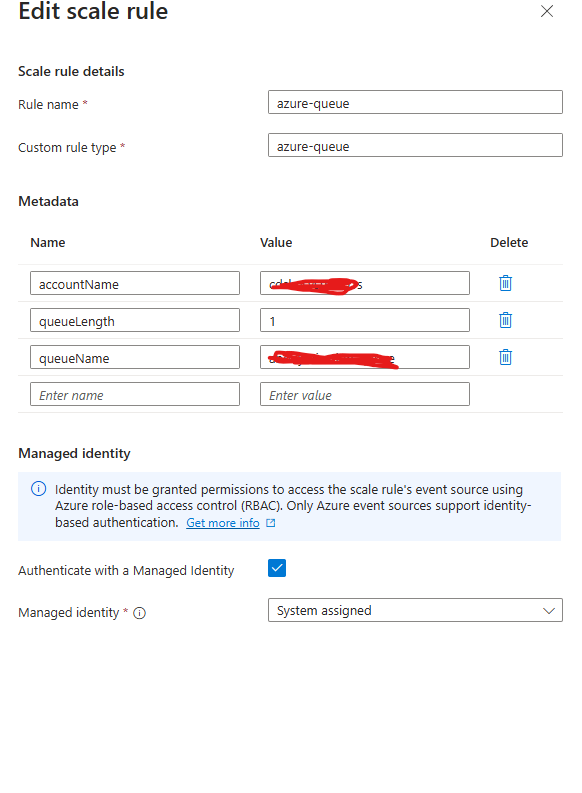Edit the Custom rule type field
Screen dimensions: 582x793
click(x=415, y=145)
